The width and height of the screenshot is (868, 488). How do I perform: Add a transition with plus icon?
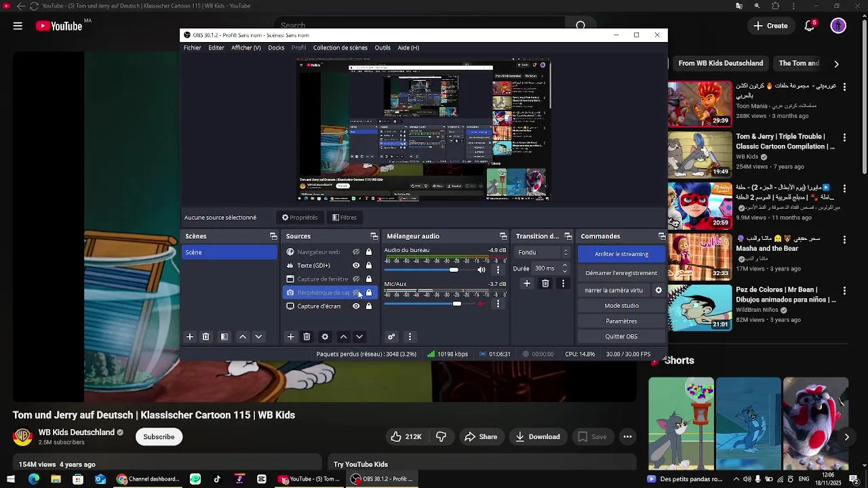click(x=527, y=283)
